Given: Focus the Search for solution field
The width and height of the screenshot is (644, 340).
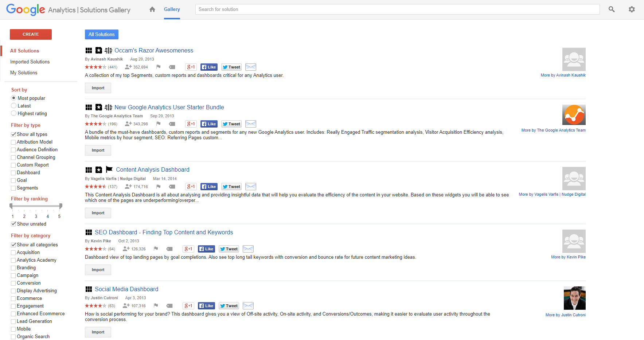Looking at the screenshot, I should 398,9.
